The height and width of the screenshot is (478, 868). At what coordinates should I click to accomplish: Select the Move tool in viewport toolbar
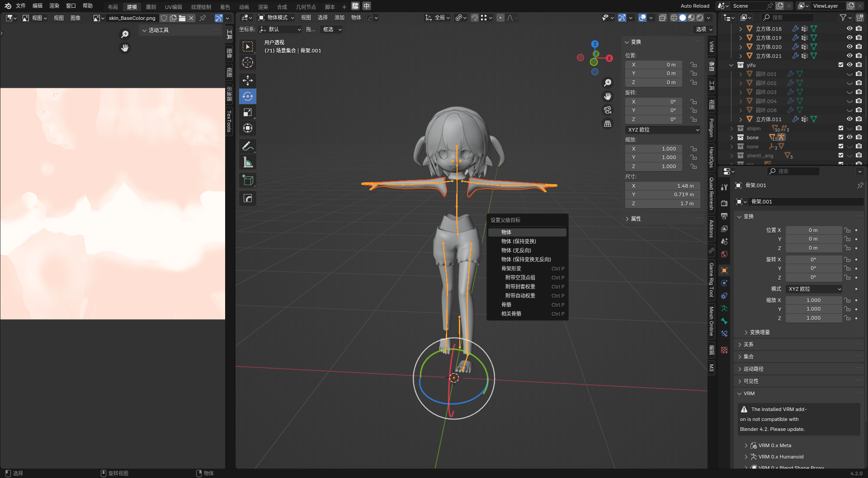click(247, 80)
